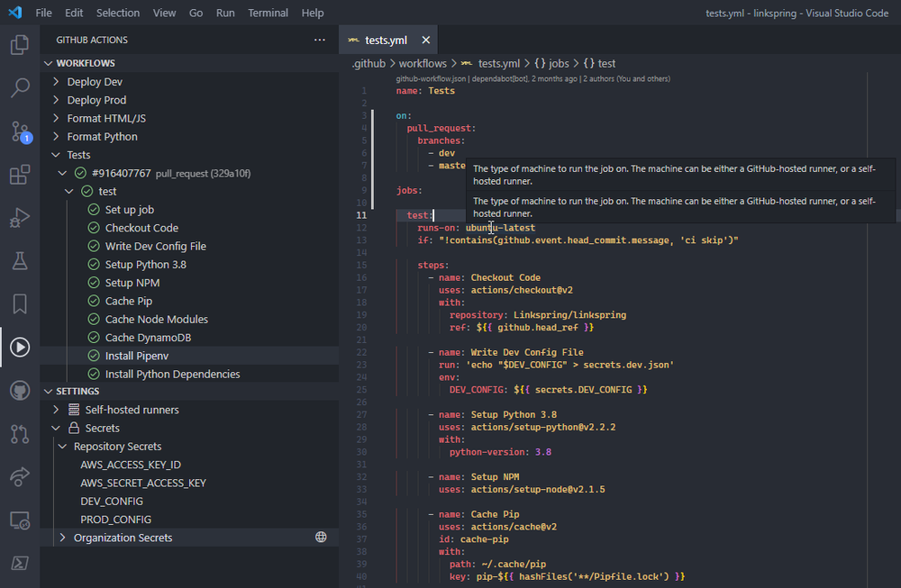901x588 pixels.
Task: Open the Edit menu
Action: coord(74,13)
